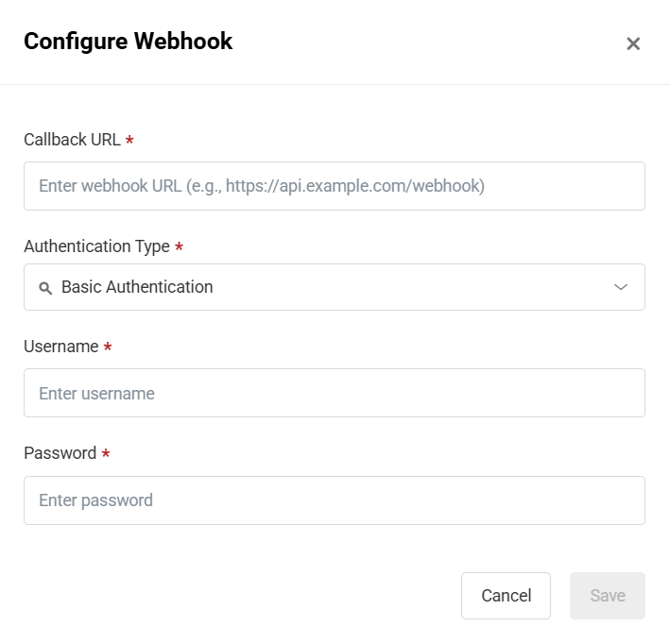
Task: Click the red asterisk beside Callback URL
Action: click(x=129, y=140)
